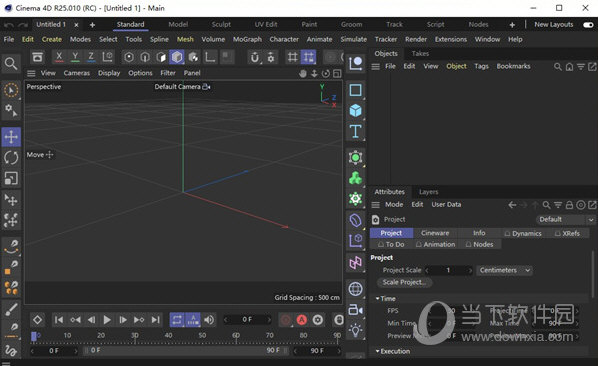Open viewport hamburger menu
Image resolution: width=598 pixels, height=366 pixels.
(x=31, y=73)
